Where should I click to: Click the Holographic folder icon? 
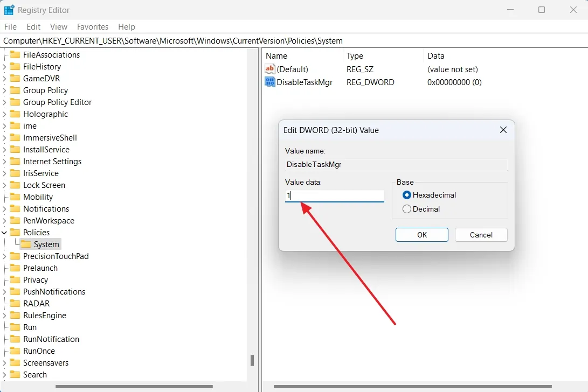(x=15, y=114)
